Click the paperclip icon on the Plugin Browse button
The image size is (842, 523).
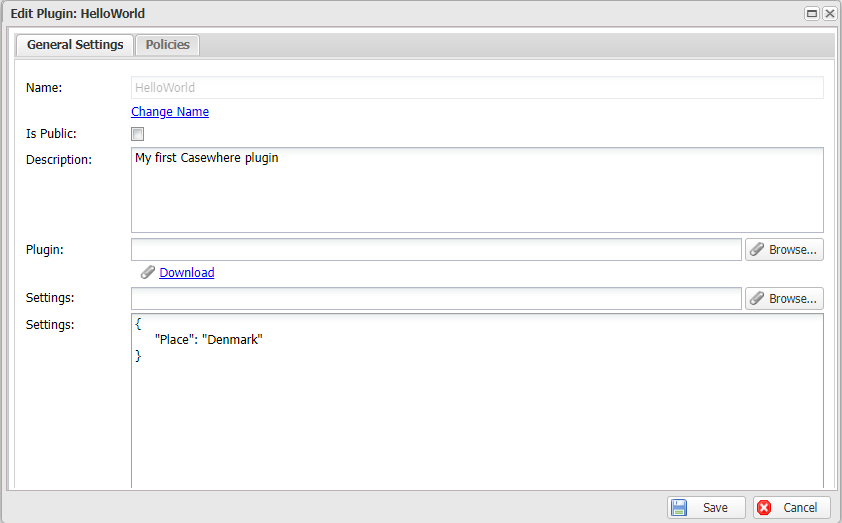[x=757, y=250]
